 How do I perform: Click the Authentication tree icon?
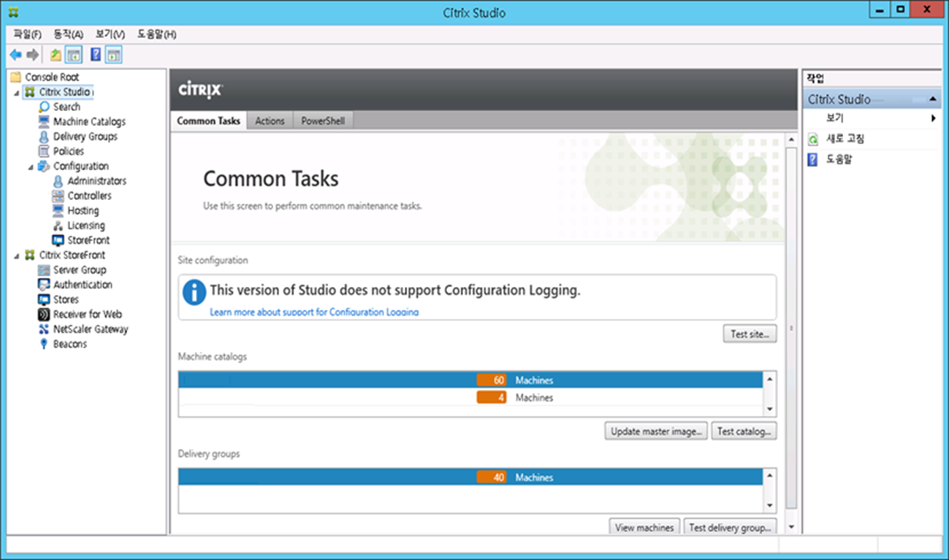point(45,285)
